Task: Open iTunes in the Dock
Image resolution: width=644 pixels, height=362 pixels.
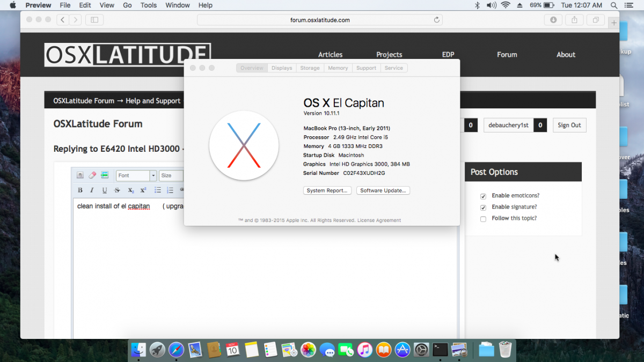Action: [365, 350]
